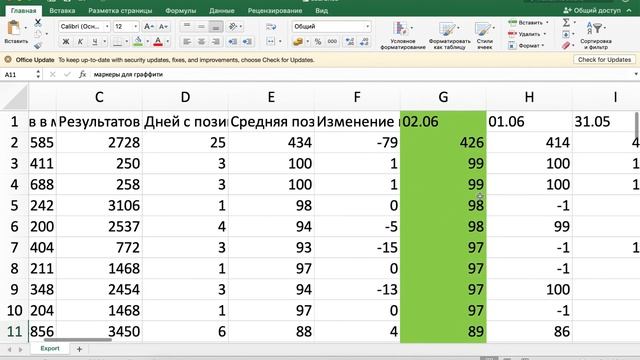Switch to the Вставка ribbon tab

pos(62,11)
